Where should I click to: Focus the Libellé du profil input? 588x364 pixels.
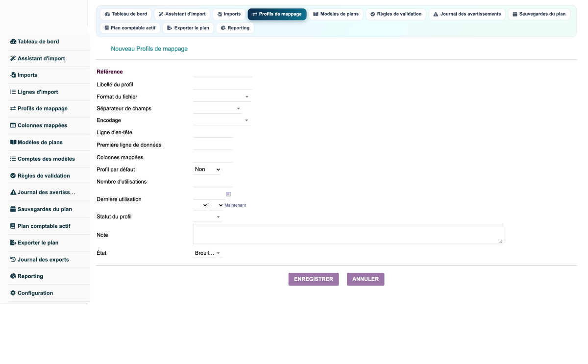click(x=222, y=84)
